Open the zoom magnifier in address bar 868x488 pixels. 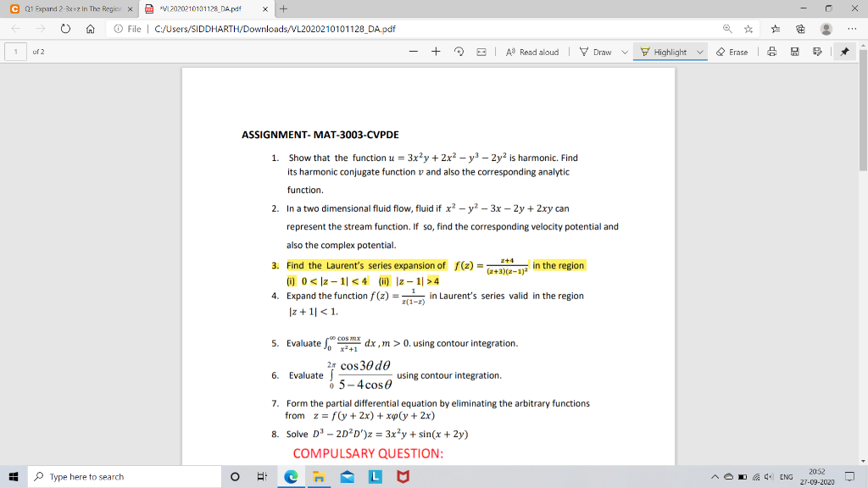(x=727, y=29)
